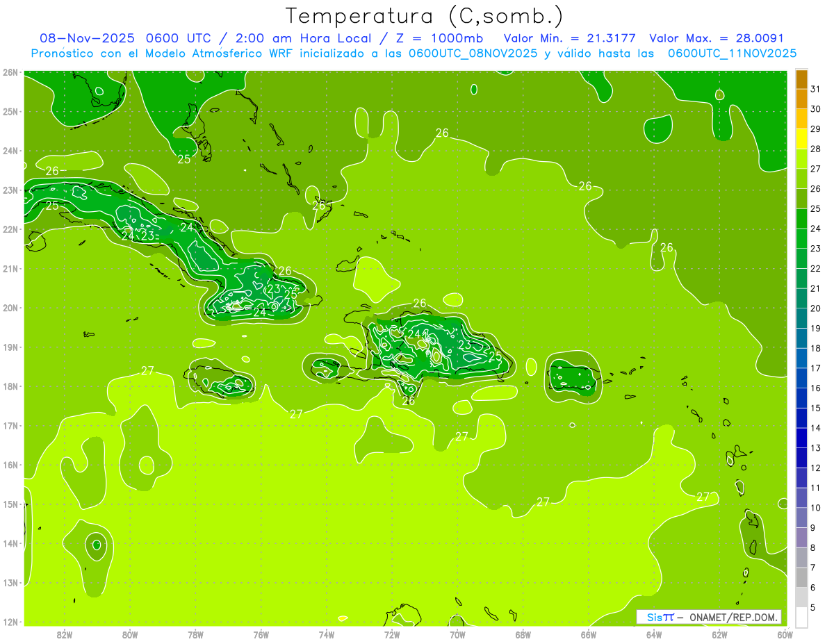Click the "78W" longitude axis label
The height and width of the screenshot is (644, 834).
point(195,635)
